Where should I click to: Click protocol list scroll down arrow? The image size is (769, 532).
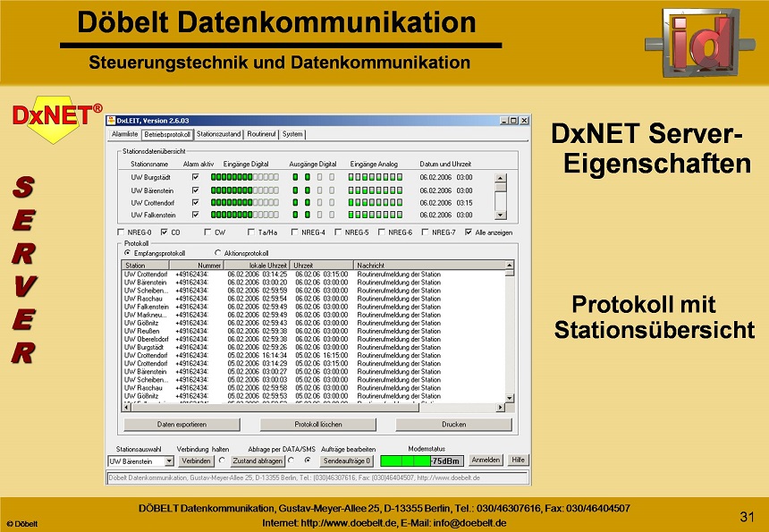[510, 398]
